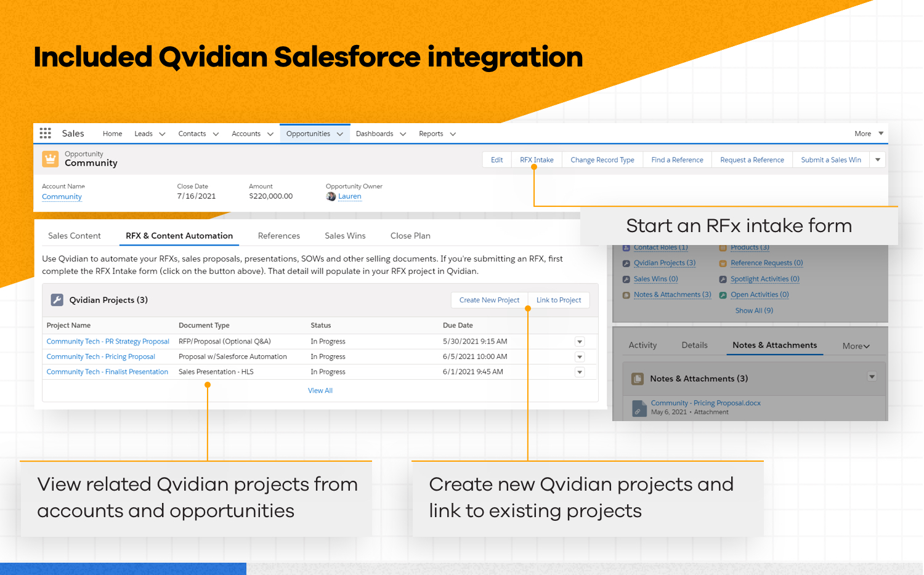Open the App Launcher waffle icon

45,133
